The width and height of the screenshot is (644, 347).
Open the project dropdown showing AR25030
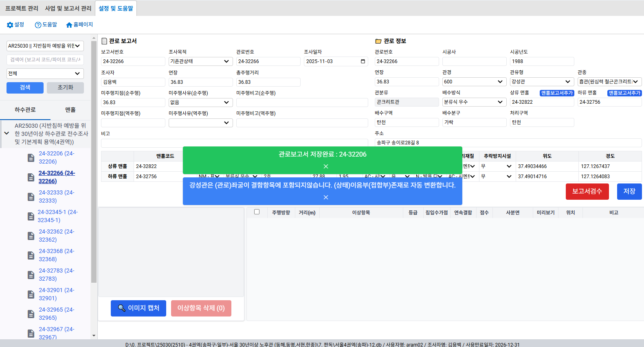click(x=45, y=46)
